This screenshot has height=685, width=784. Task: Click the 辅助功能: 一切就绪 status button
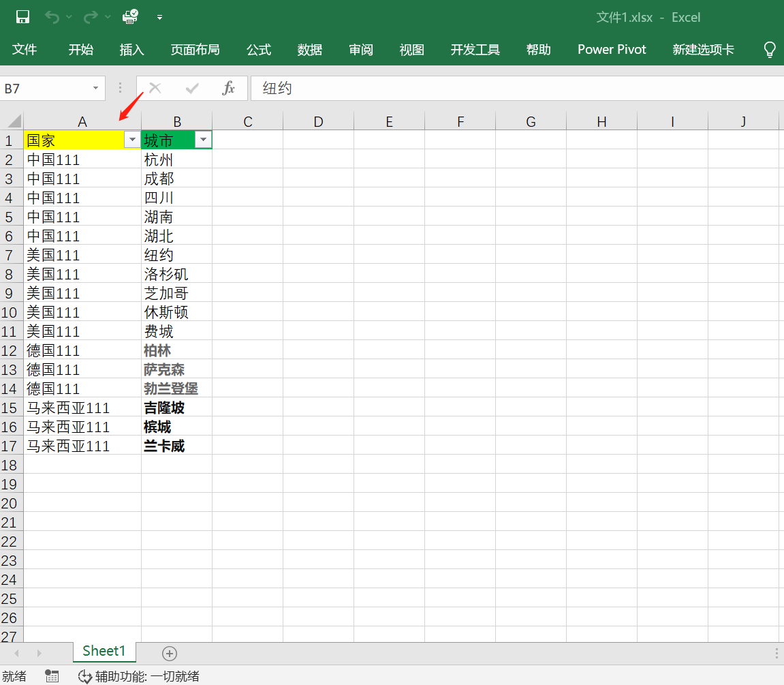(139, 676)
